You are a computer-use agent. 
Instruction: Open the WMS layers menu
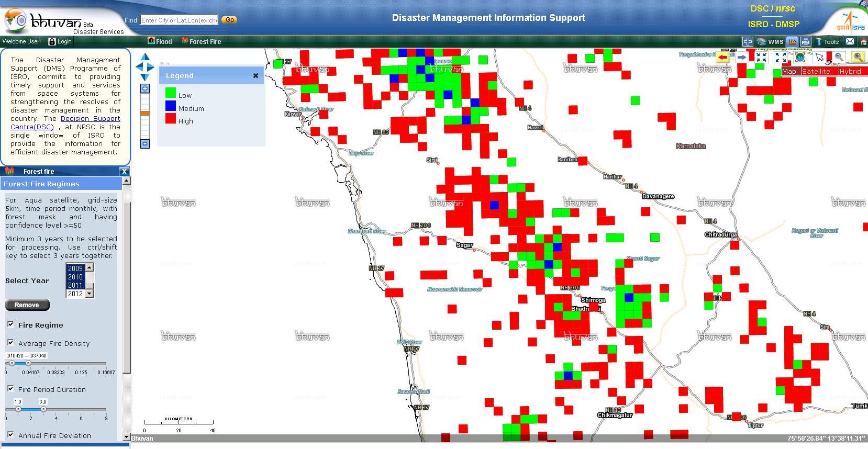coord(770,41)
